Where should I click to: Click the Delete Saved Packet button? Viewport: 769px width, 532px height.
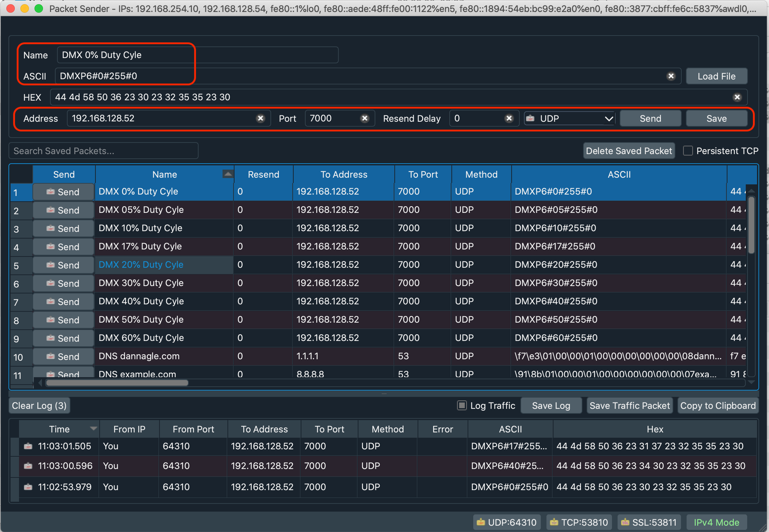[629, 151]
